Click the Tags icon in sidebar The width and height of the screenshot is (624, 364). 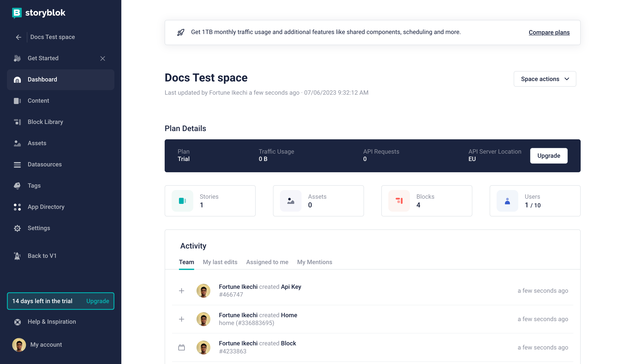(x=17, y=186)
